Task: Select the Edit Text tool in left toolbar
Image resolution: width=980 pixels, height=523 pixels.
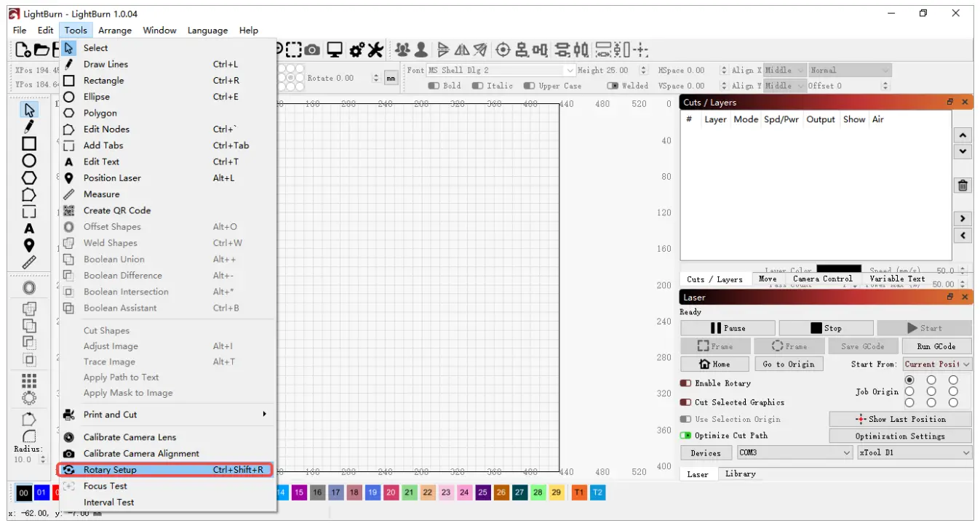Action: point(29,228)
